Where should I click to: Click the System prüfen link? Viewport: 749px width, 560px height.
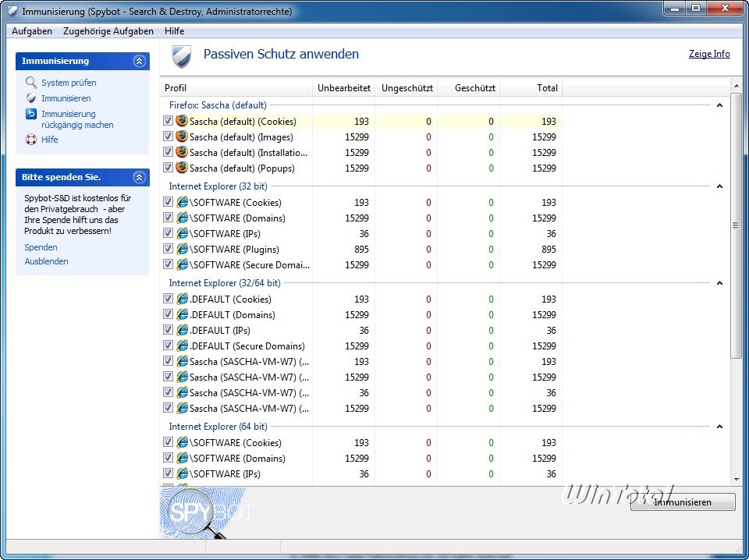tap(69, 83)
